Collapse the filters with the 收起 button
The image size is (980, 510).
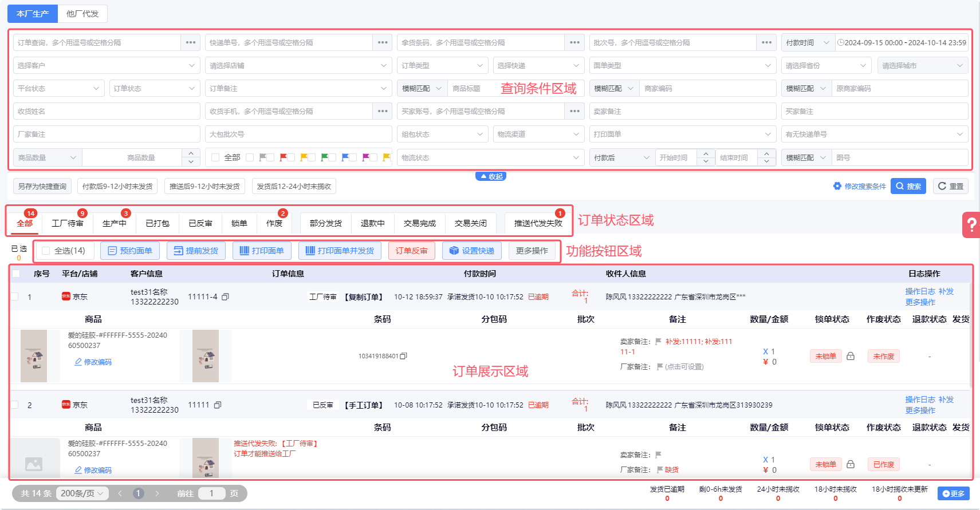click(491, 177)
